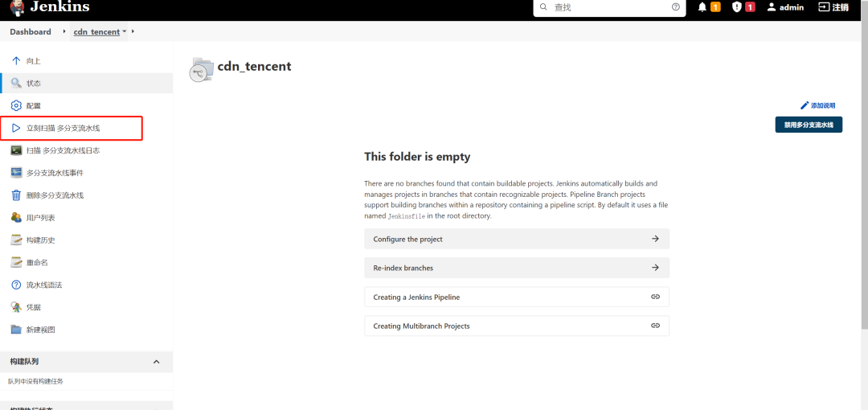Click the delete multibranch pipeline trash icon

pos(16,195)
